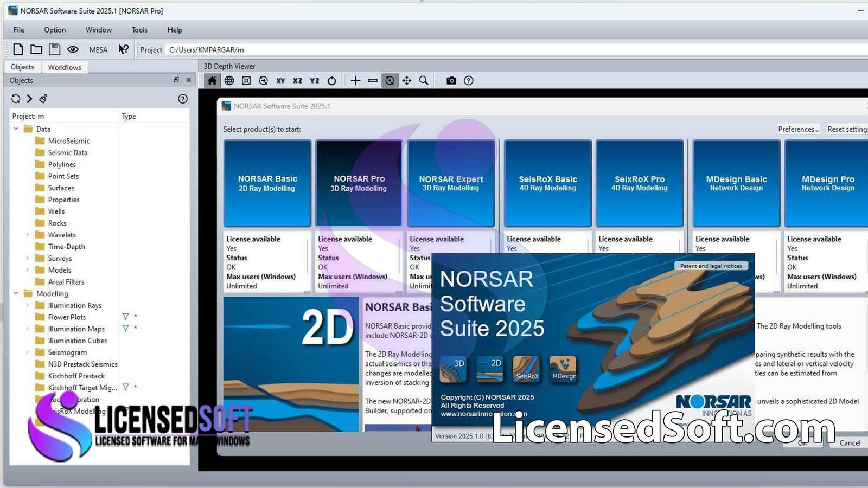
Task: Open the Preferences dialog
Action: click(799, 129)
